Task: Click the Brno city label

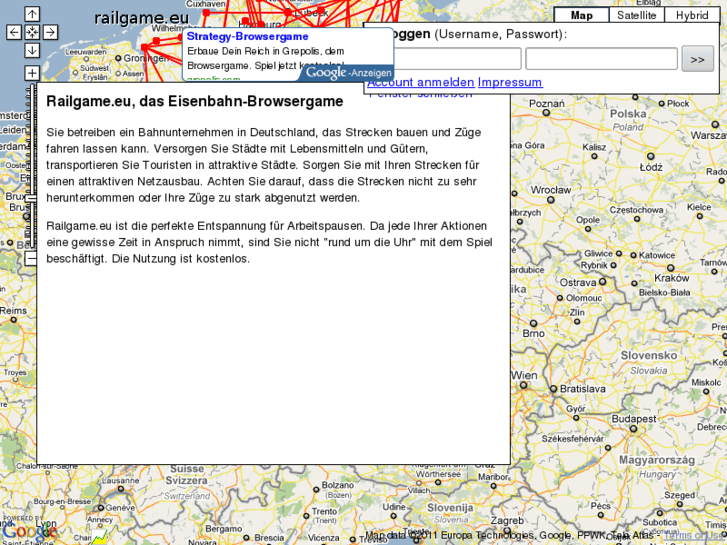Action: click(533, 333)
